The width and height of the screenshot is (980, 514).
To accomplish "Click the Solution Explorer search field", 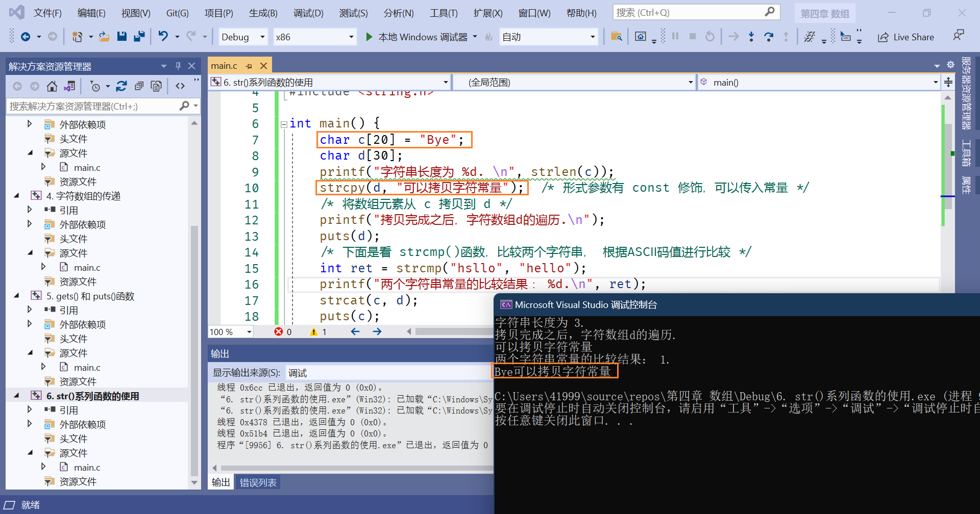I will [x=102, y=106].
